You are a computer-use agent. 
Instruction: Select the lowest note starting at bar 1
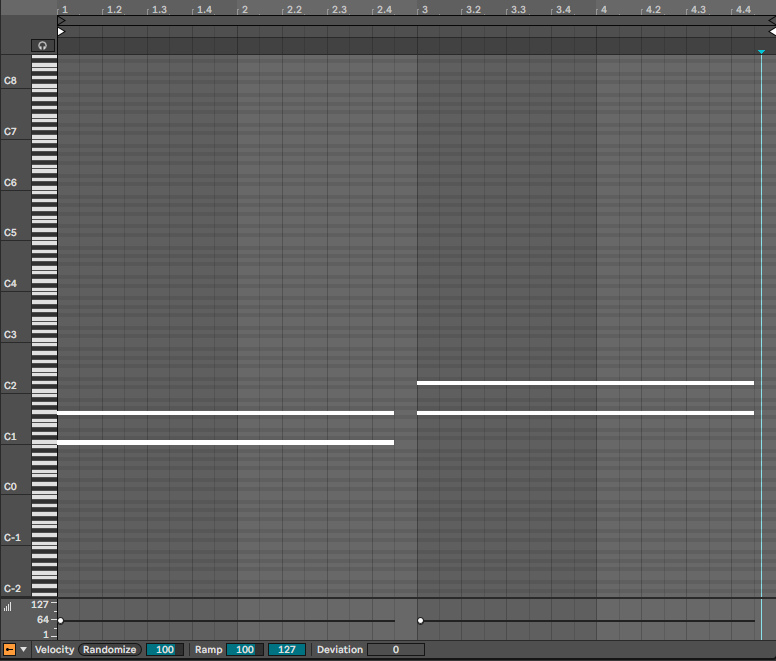coord(226,442)
